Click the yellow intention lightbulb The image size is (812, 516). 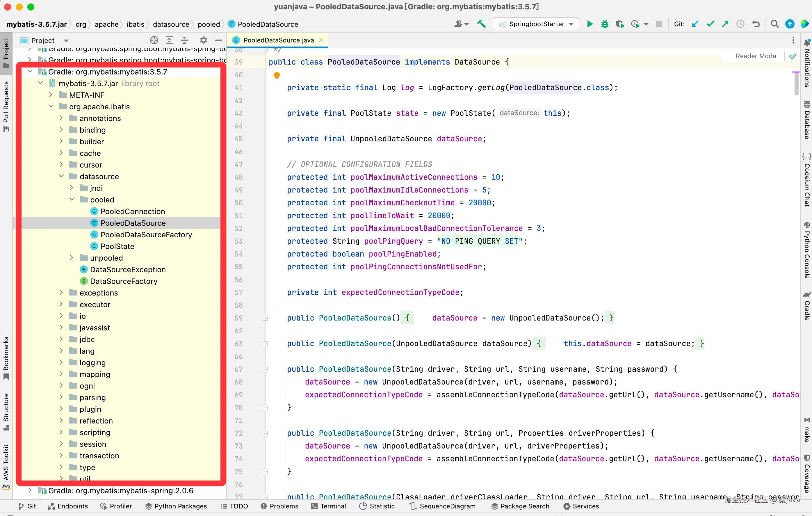click(x=277, y=76)
